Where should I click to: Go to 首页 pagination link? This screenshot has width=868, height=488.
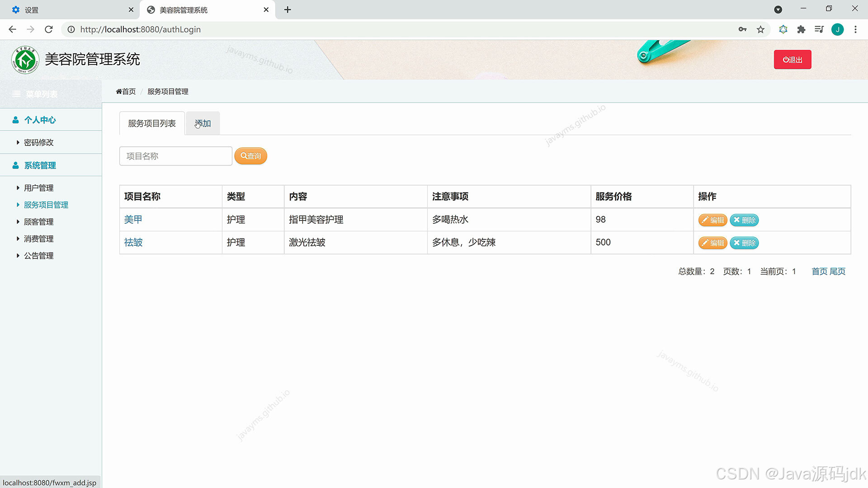(x=819, y=272)
